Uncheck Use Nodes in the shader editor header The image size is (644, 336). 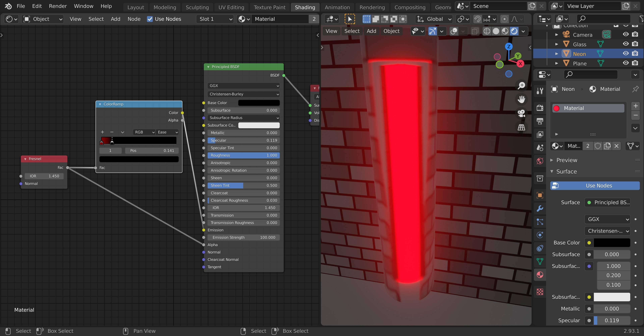(150, 19)
